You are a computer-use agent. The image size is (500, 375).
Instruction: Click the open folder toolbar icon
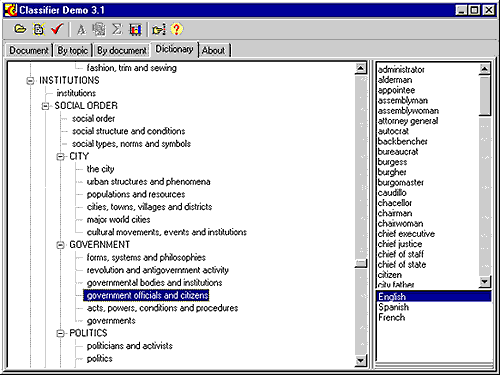pos(20,29)
